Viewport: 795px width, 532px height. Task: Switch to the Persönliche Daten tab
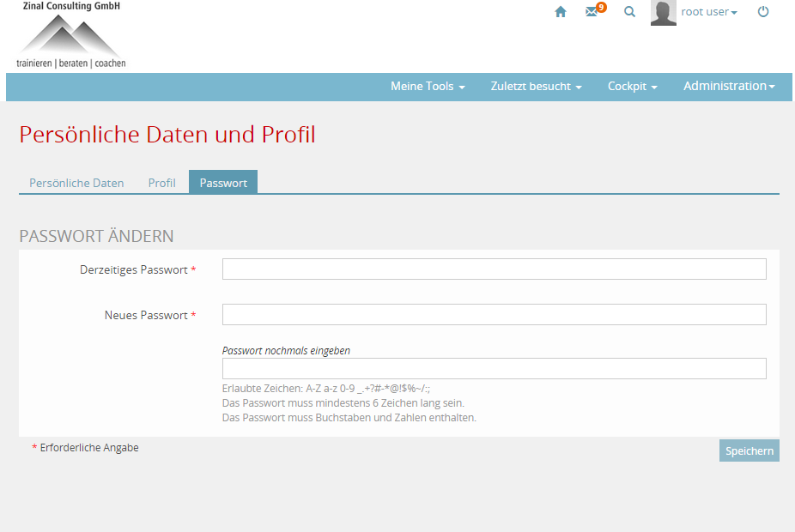click(76, 183)
